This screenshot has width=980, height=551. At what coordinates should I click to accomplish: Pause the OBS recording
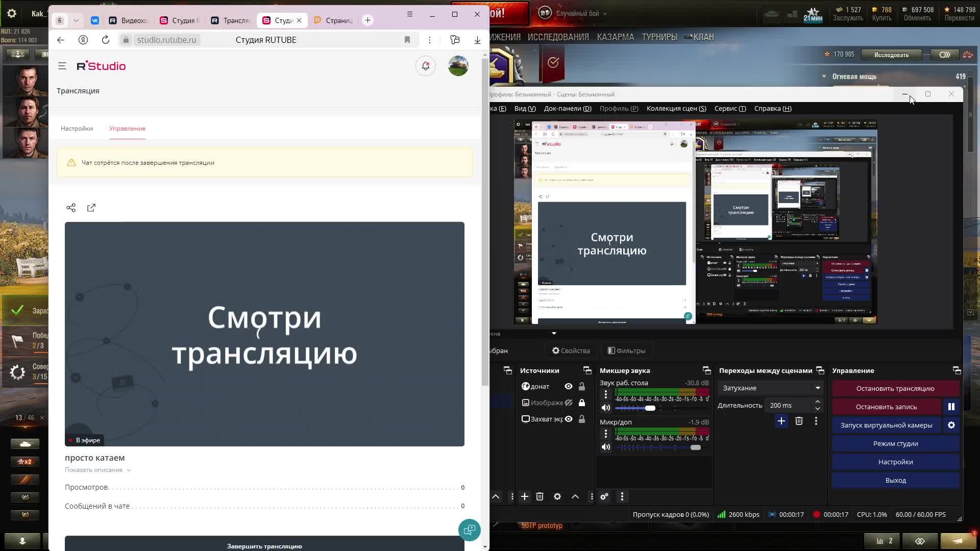point(951,407)
